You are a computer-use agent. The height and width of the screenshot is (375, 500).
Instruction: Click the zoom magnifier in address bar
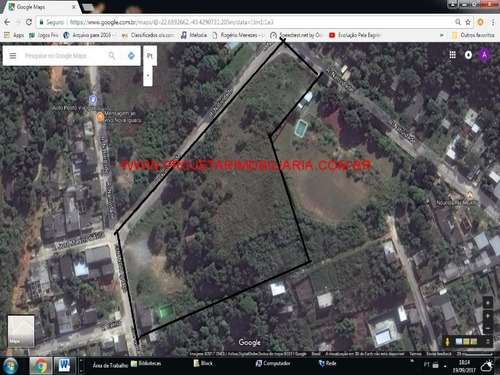coord(458,22)
